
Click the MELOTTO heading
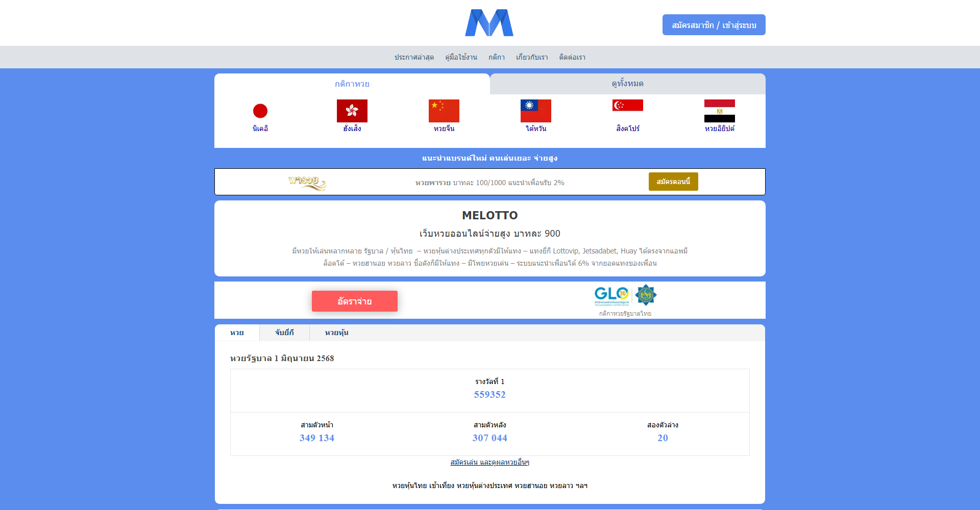(490, 215)
